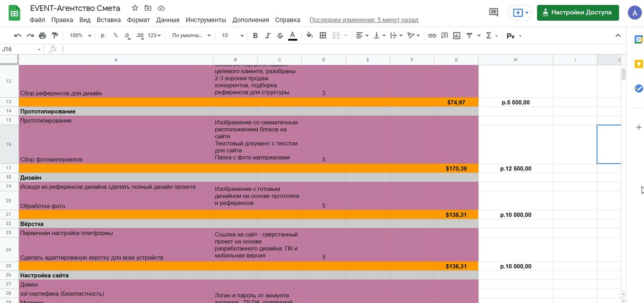Open vertical align dropdown
The height and width of the screenshot is (303, 644).
(x=379, y=36)
